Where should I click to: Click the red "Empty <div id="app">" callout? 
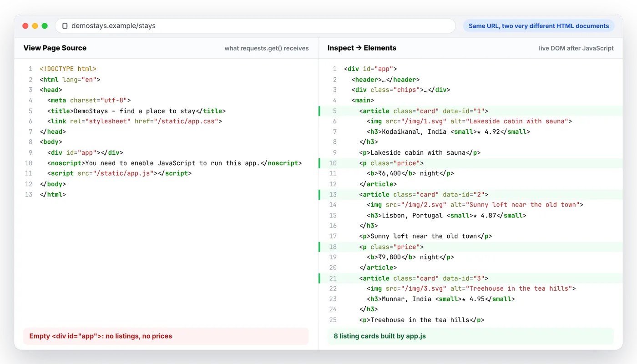(166, 336)
